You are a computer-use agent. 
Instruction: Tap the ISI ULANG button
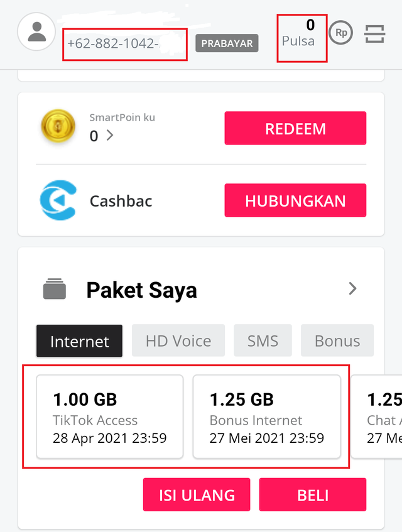[197, 494]
